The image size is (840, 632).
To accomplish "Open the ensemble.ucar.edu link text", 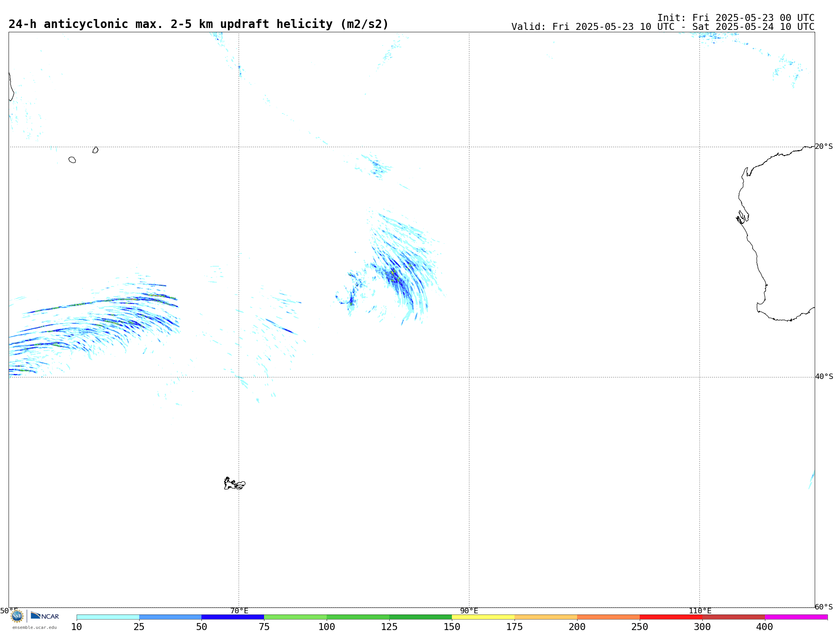I will coord(34,627).
